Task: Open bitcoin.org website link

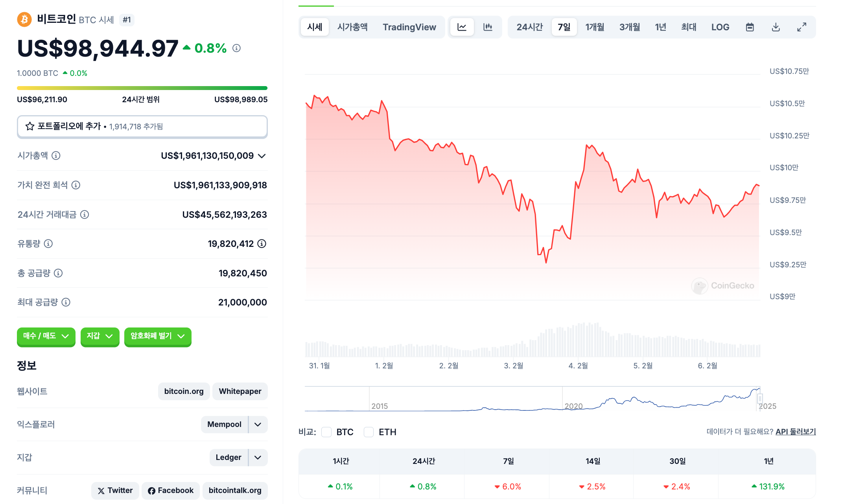Action: coord(184,392)
